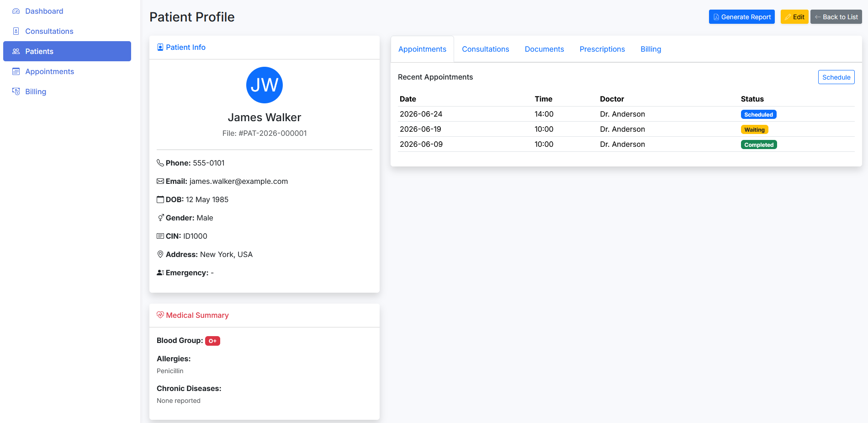Click the 14:00 time cell

click(544, 114)
